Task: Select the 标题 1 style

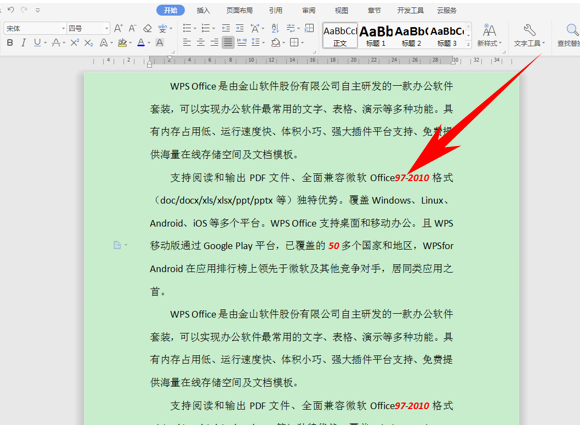Action: click(x=376, y=35)
